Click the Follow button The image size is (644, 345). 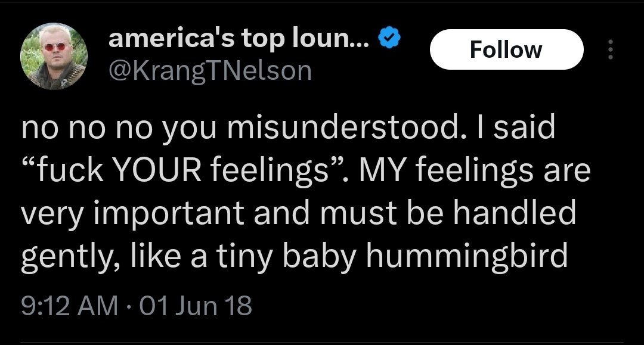506,49
